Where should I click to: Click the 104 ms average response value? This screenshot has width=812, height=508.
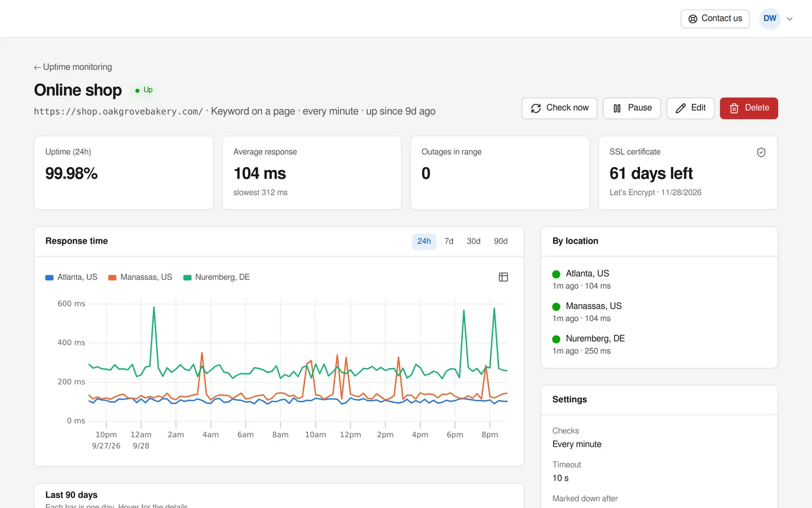(260, 173)
